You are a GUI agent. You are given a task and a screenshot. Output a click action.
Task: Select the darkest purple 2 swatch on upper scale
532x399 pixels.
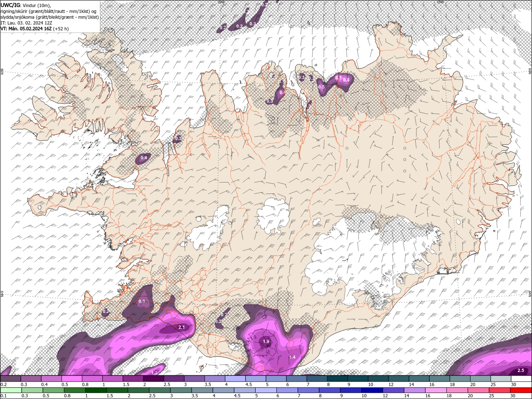(x=153, y=379)
